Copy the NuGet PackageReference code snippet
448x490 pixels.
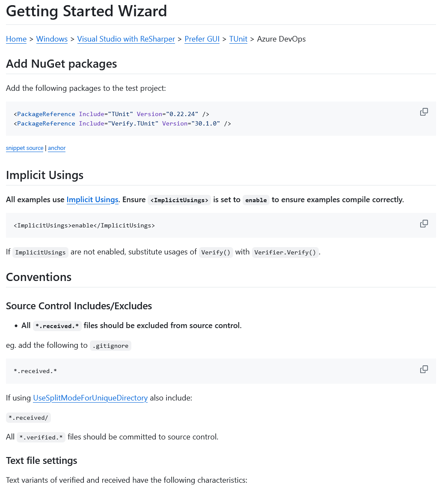pos(424,112)
